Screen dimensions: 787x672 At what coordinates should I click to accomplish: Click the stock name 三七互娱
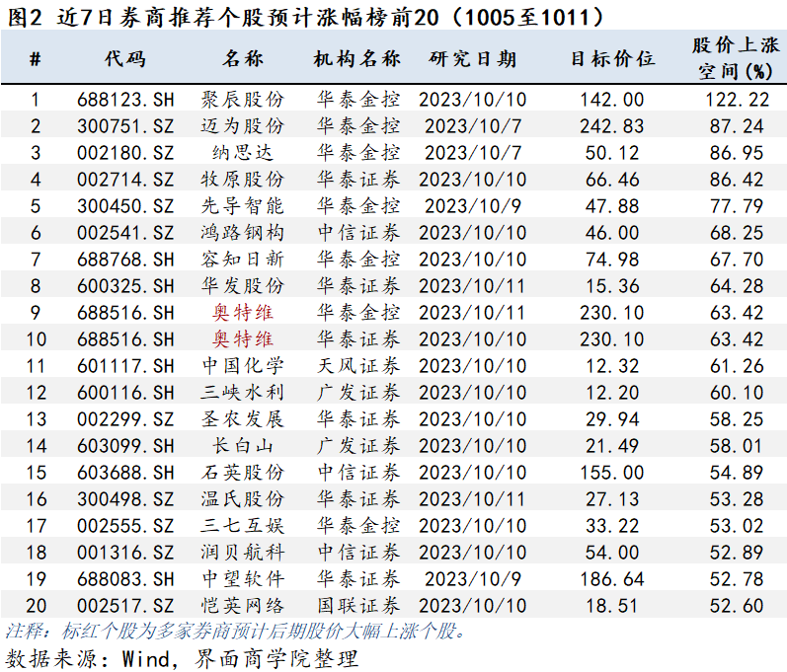click(x=243, y=526)
